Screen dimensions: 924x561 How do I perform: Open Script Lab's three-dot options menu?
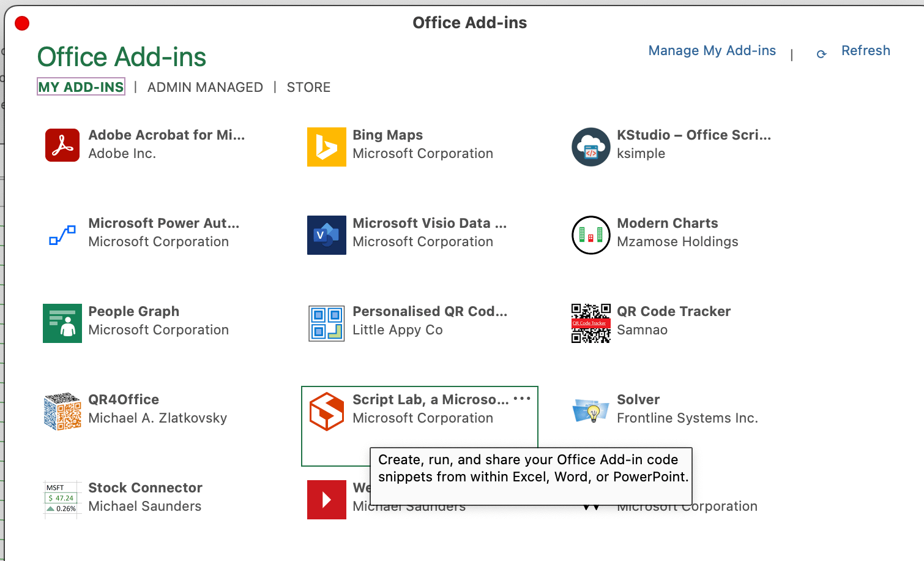(522, 399)
